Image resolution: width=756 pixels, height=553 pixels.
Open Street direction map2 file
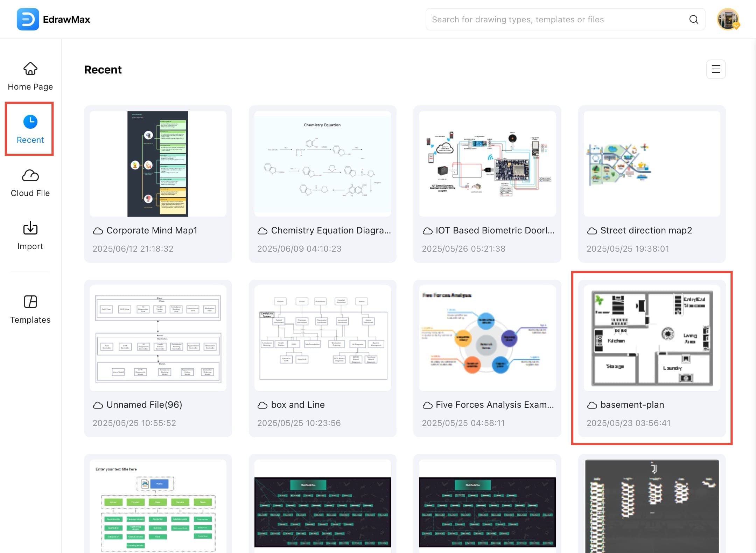[x=652, y=164]
